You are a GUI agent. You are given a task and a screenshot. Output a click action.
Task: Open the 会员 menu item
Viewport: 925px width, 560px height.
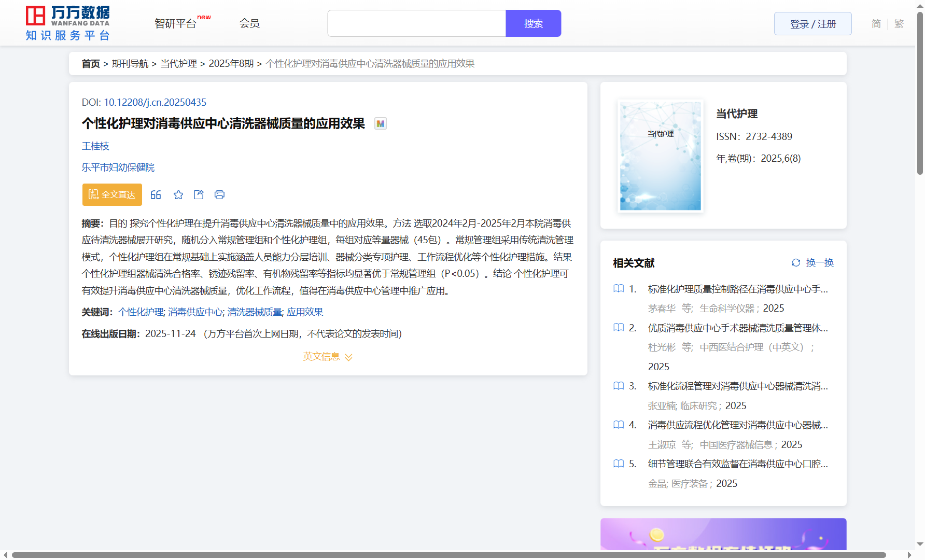coord(249,23)
